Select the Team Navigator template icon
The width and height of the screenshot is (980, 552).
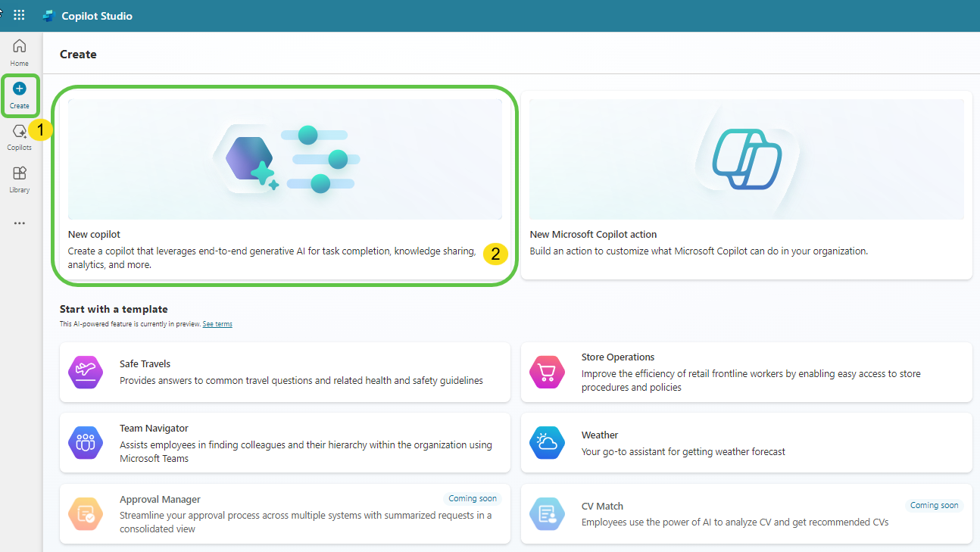click(85, 443)
